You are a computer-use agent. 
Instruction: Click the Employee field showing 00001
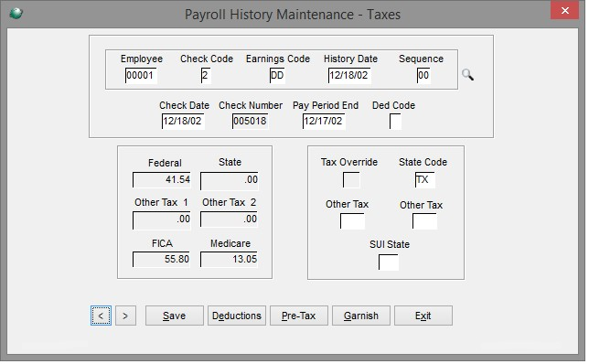[141, 76]
